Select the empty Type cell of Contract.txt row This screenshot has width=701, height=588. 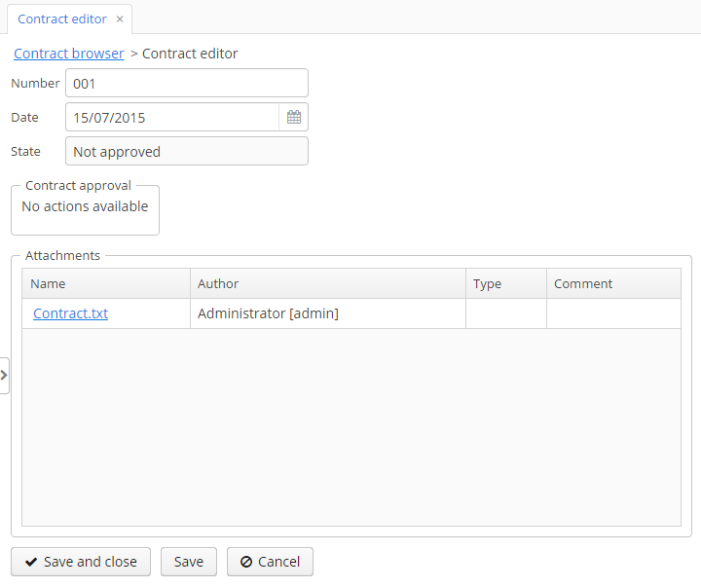tap(505, 313)
